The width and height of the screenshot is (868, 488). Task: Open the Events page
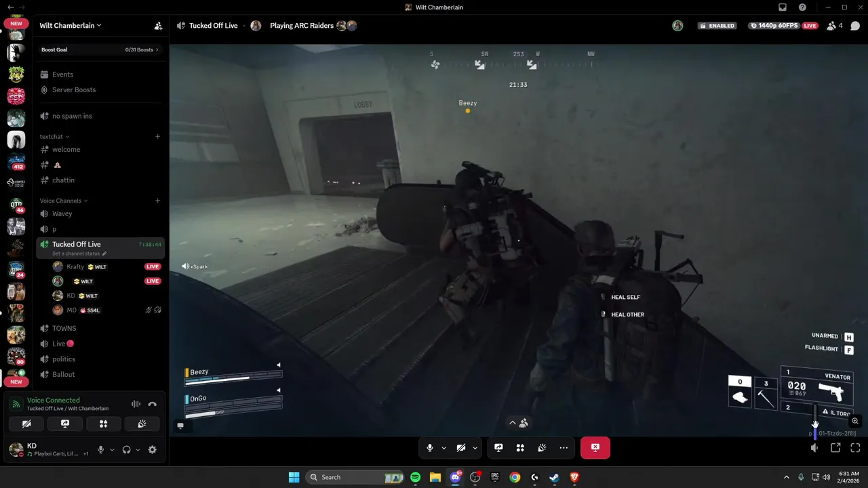point(101,75)
